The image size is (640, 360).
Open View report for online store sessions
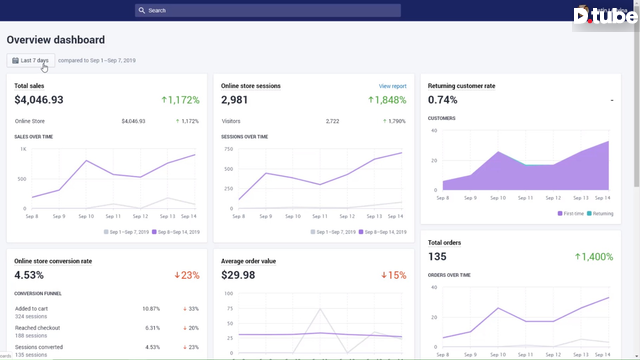coord(393,86)
